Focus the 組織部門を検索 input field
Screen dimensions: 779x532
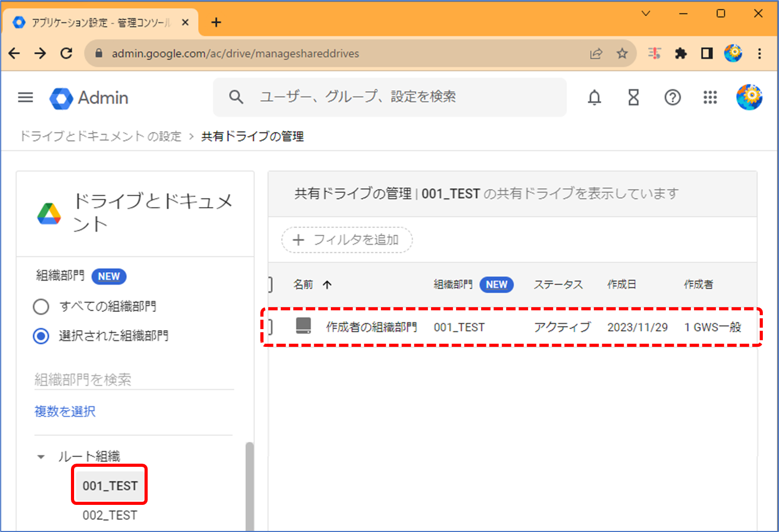(134, 380)
